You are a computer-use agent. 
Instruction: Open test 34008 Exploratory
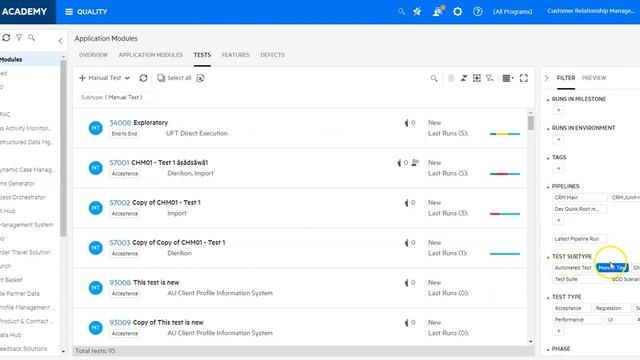[x=139, y=122]
